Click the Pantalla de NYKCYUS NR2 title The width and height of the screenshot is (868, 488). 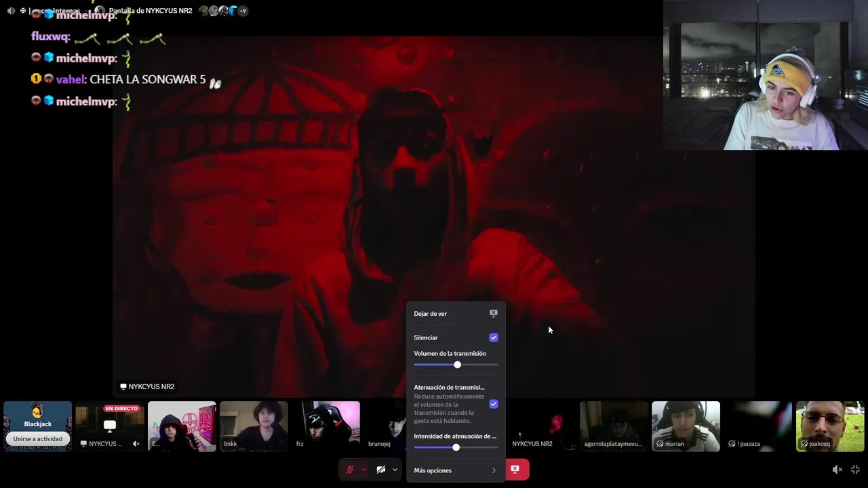pos(151,11)
